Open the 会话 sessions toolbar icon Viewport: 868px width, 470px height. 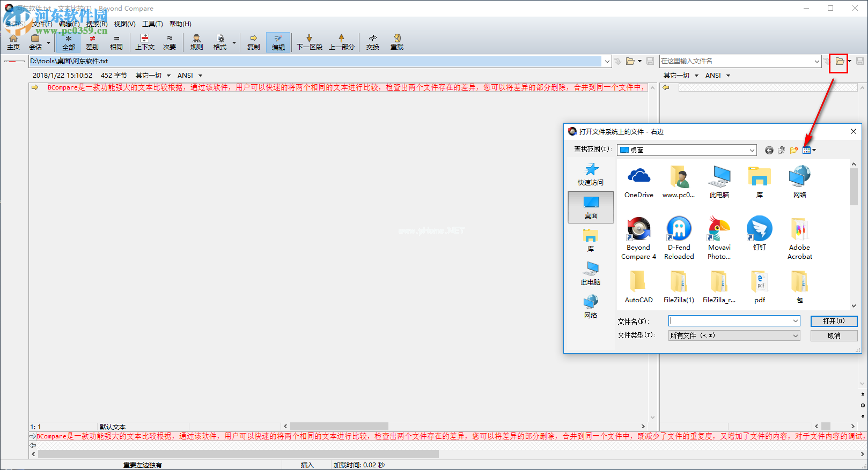[x=35, y=42]
